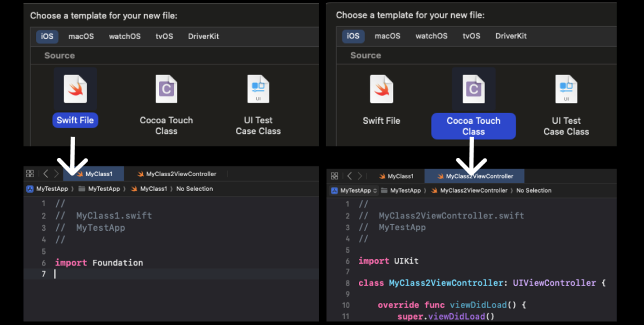Image resolution: width=644 pixels, height=325 pixels.
Task: Open No Selection jump bar in left editor
Action: point(195,189)
